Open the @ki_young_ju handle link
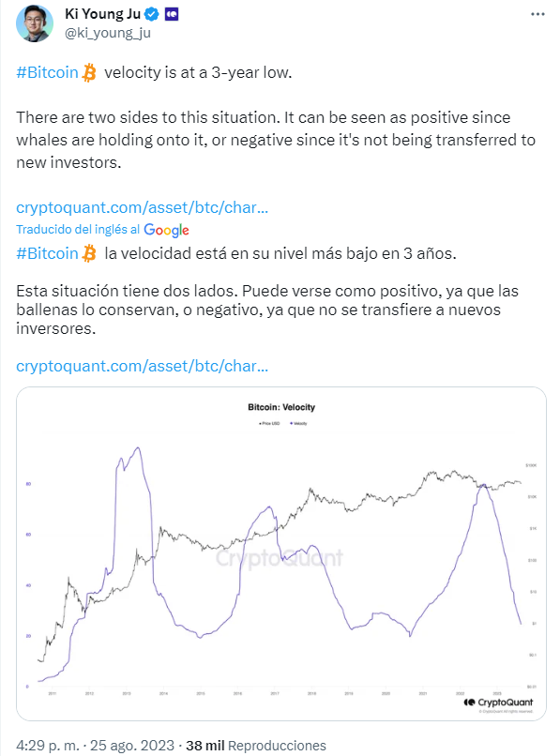 pyautogui.click(x=108, y=33)
